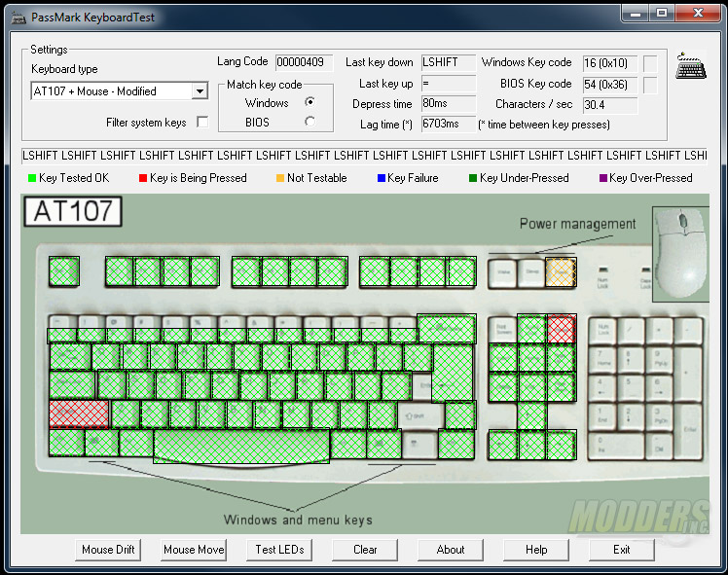Click the green Key Tested OK swatch
Image resolution: width=728 pixels, height=575 pixels.
click(x=32, y=178)
